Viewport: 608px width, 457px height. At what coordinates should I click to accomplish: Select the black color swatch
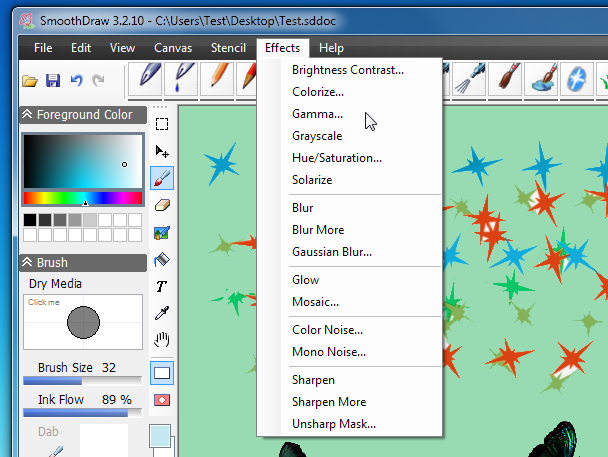[x=30, y=220]
